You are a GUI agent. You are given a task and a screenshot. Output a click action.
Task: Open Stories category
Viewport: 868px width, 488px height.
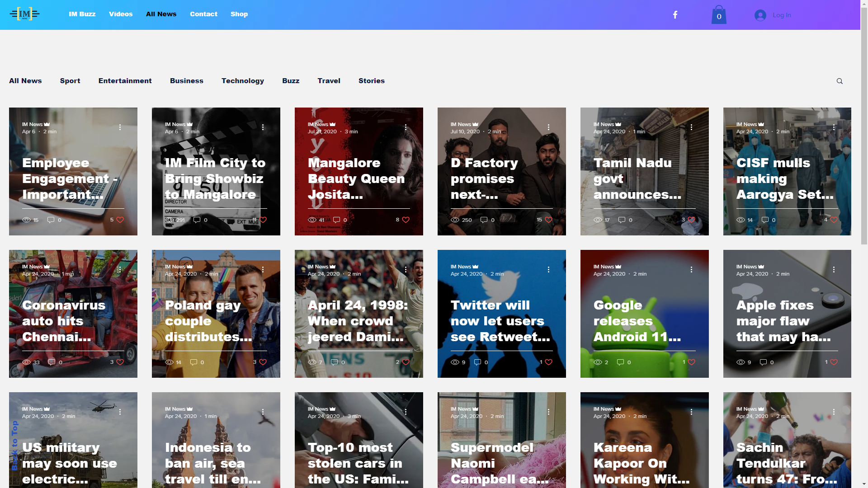point(372,81)
